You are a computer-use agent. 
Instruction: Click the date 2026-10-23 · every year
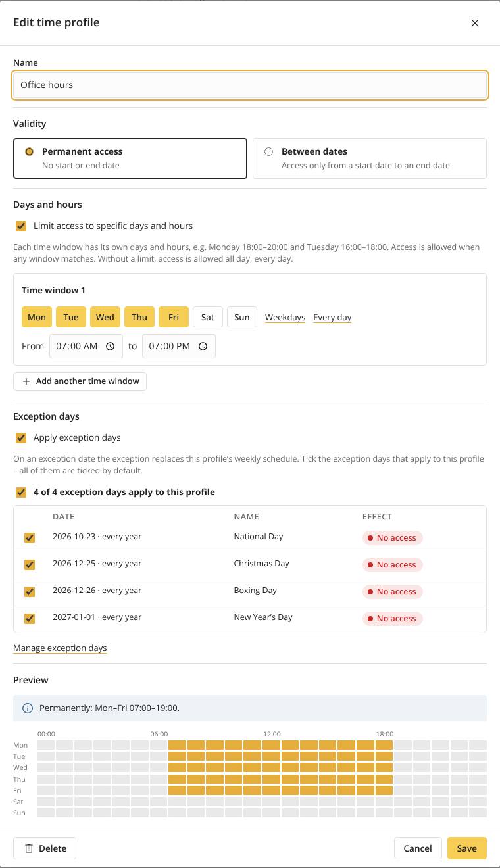(97, 537)
